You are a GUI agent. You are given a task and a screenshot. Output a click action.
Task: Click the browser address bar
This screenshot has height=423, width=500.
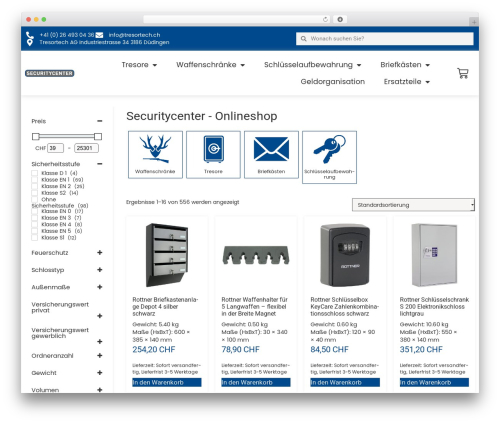click(237, 19)
